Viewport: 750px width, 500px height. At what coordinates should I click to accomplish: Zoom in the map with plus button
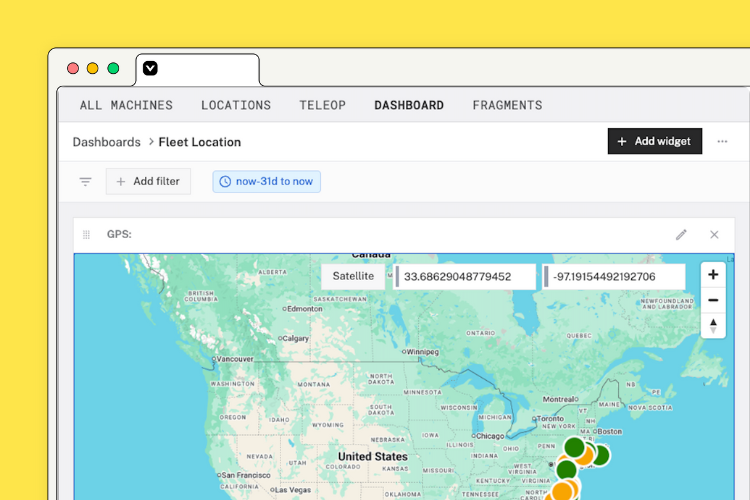[x=713, y=275]
